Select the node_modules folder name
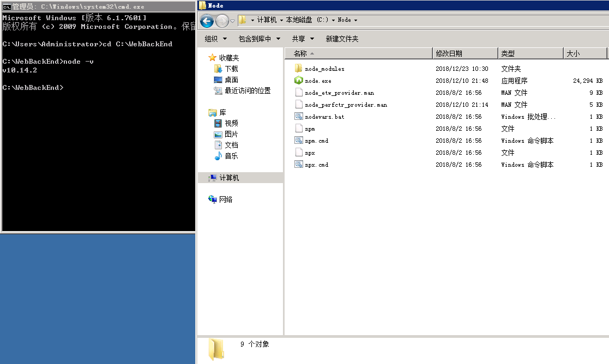This screenshot has height=364, width=609. pyautogui.click(x=325, y=69)
